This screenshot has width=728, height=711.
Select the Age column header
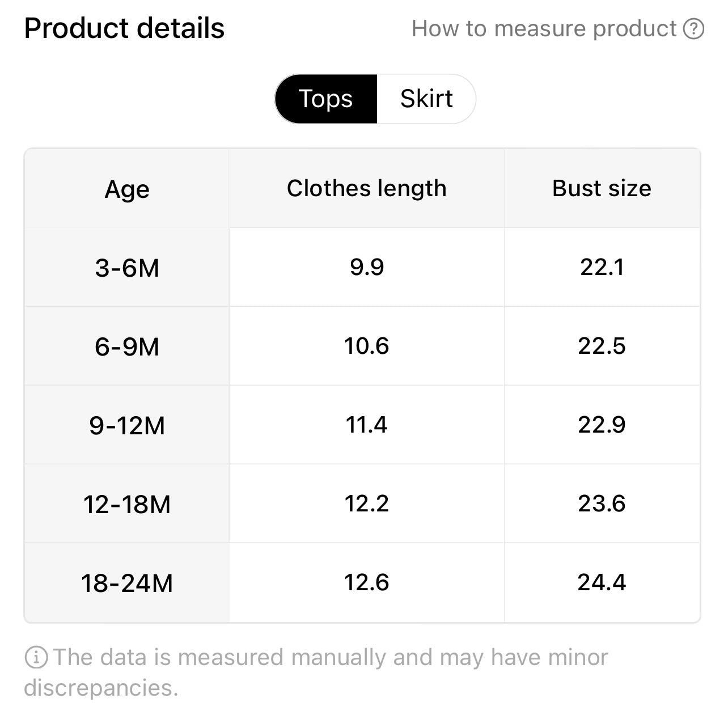pos(127,189)
